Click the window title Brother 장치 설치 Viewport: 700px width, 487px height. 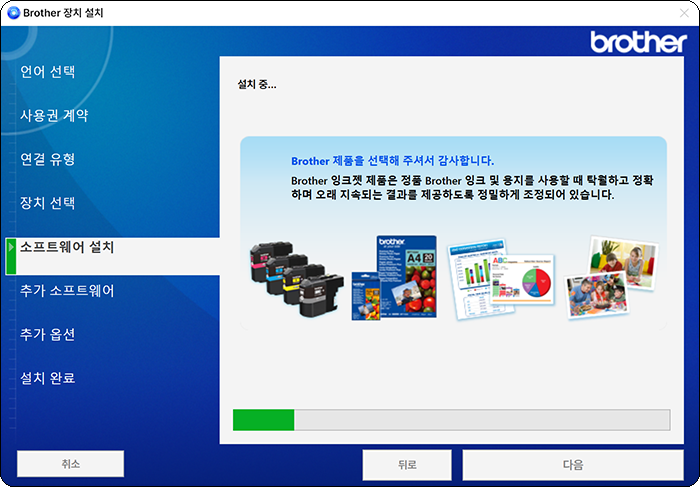[63, 12]
